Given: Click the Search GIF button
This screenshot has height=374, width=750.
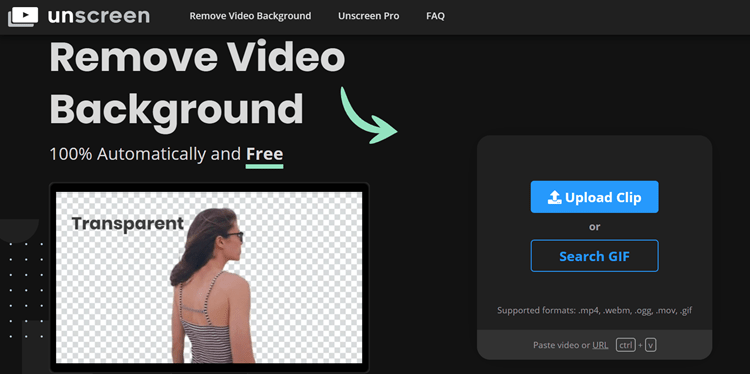Looking at the screenshot, I should click(x=594, y=256).
